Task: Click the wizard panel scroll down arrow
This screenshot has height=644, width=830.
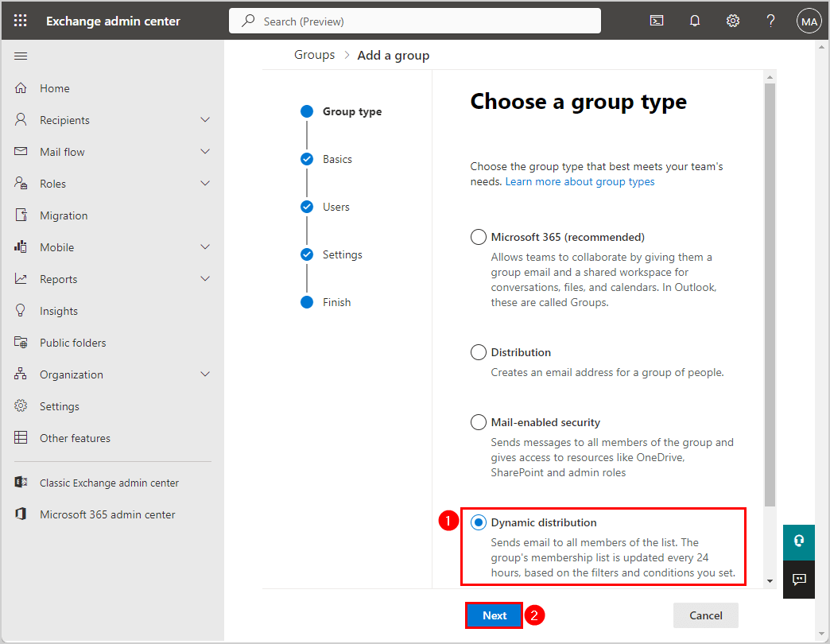Action: click(770, 581)
